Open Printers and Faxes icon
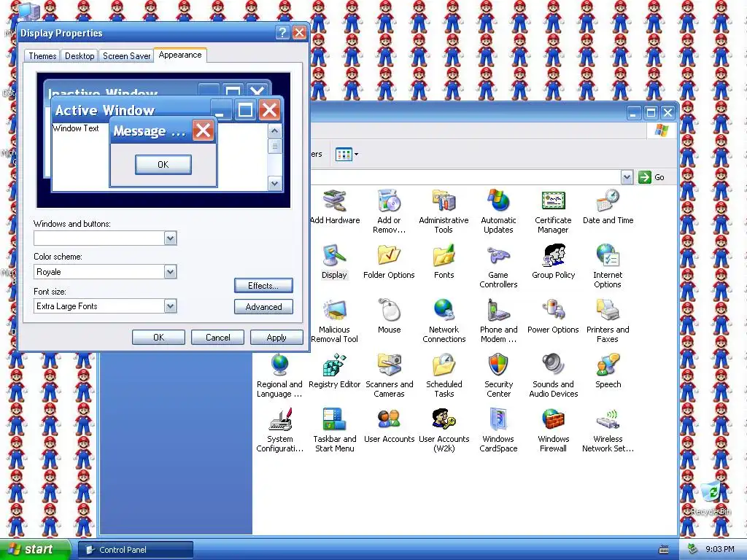The image size is (747, 560). (x=608, y=321)
